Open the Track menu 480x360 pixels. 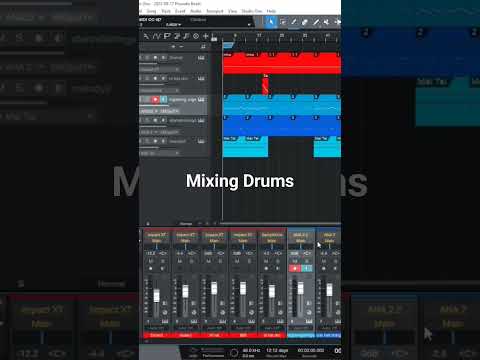click(x=166, y=11)
